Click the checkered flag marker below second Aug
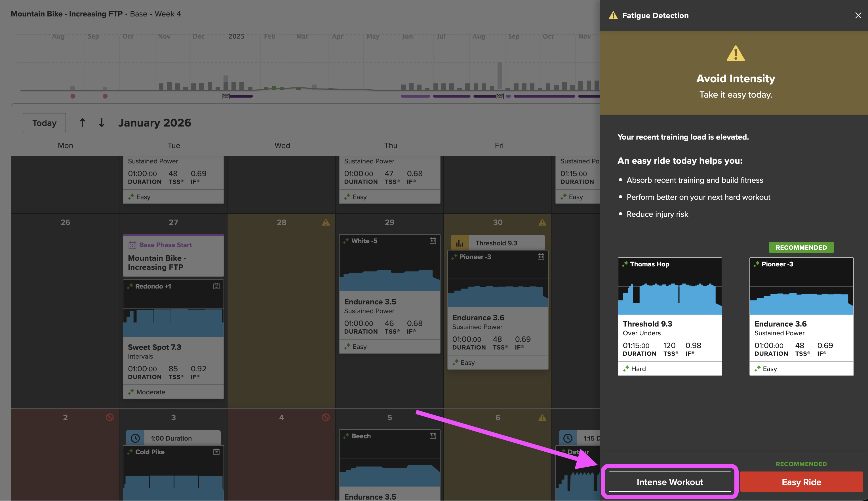The height and width of the screenshot is (501, 868). 500,96
